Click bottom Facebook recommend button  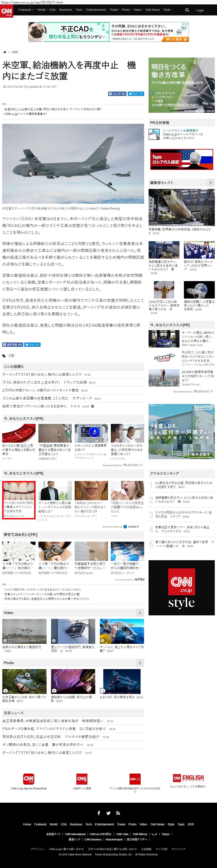pos(12,345)
